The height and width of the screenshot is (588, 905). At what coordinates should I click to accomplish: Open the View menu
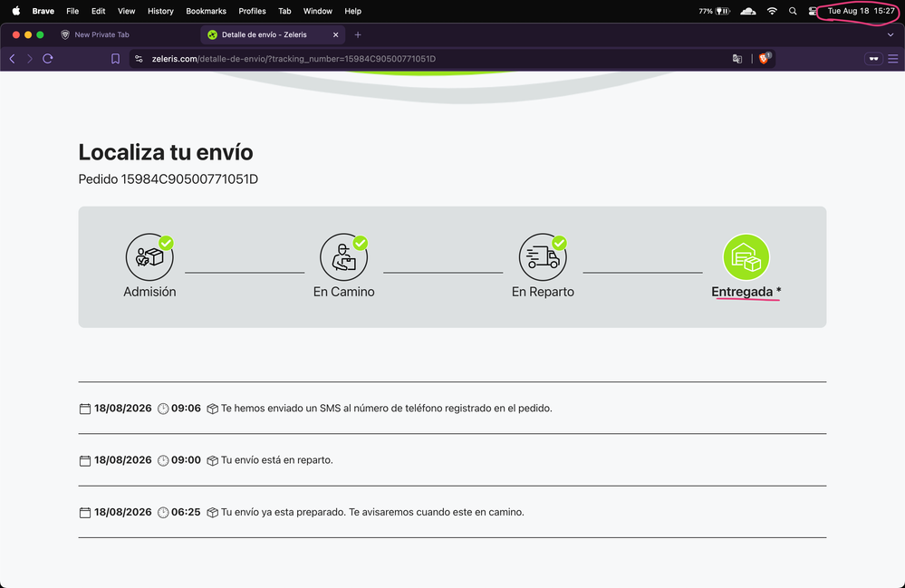point(127,11)
